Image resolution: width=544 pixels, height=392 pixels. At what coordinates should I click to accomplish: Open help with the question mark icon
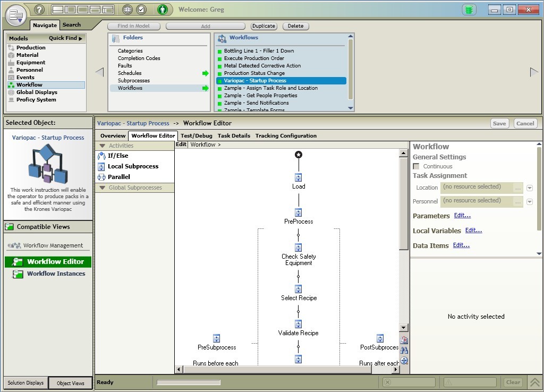(39, 10)
